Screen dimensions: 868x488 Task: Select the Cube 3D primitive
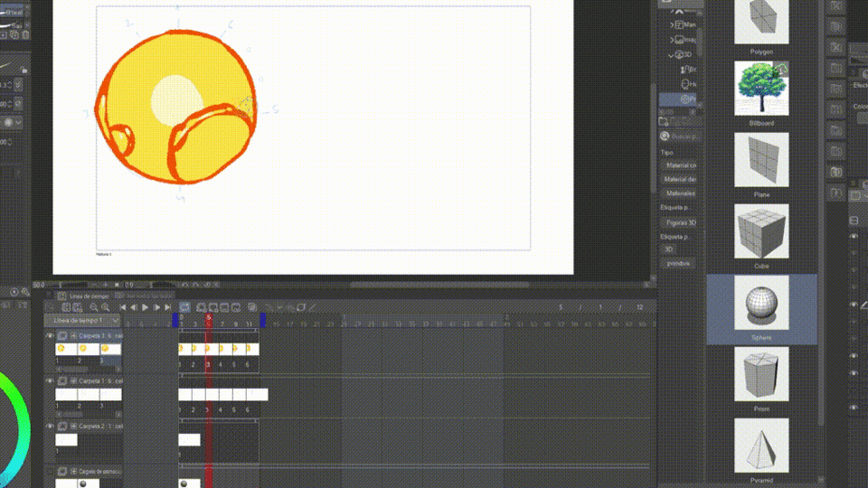coord(761,230)
